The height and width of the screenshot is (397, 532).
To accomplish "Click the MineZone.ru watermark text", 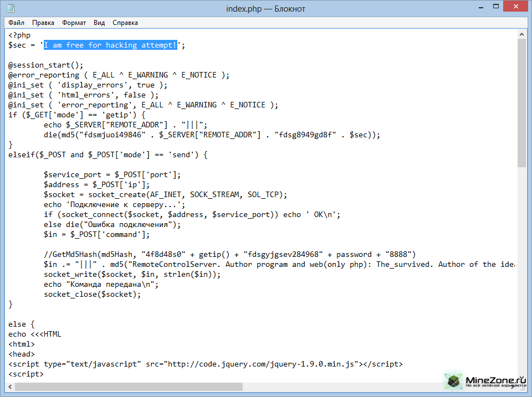I will tap(495, 380).
